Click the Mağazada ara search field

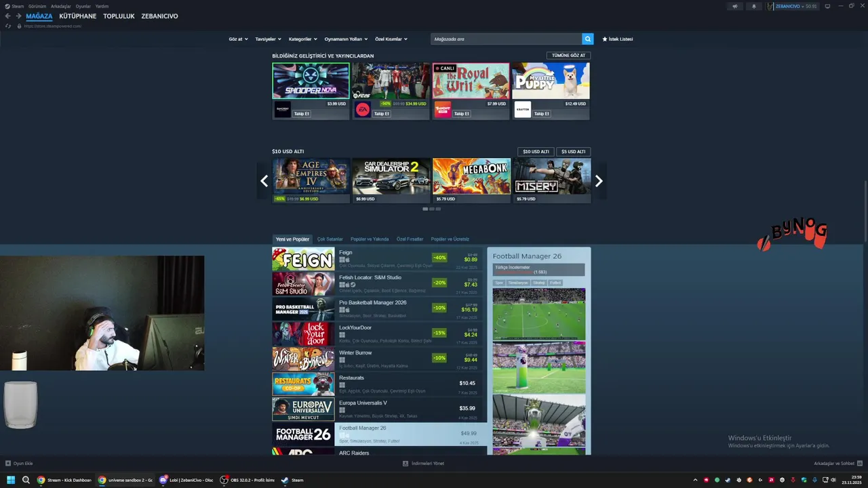tap(506, 39)
